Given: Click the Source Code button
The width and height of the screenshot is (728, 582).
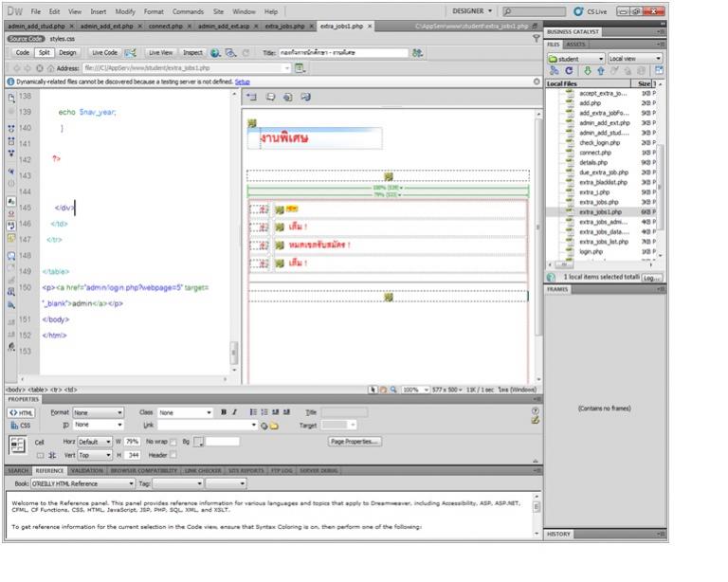Looking at the screenshot, I should (26, 39).
